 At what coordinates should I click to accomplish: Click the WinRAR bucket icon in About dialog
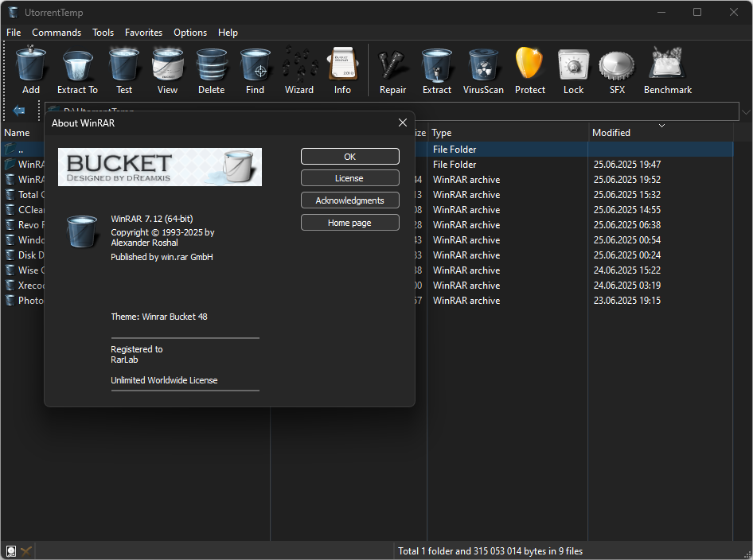tap(82, 231)
